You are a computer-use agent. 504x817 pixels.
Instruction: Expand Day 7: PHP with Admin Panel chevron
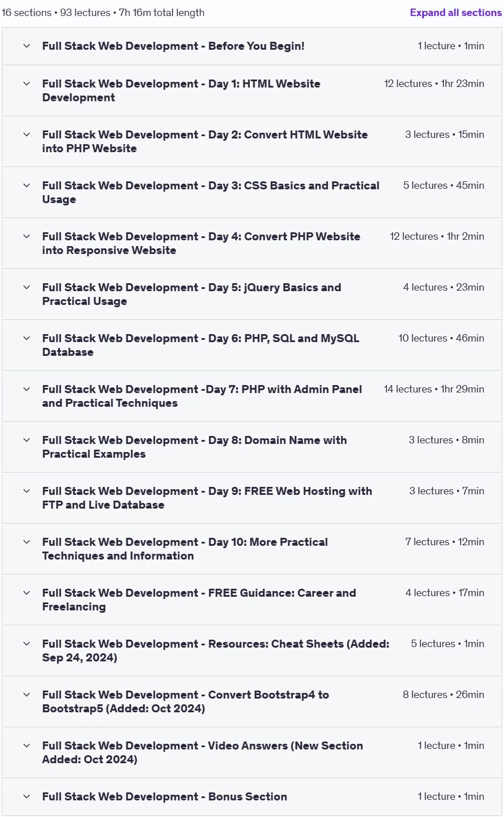pyautogui.click(x=26, y=389)
